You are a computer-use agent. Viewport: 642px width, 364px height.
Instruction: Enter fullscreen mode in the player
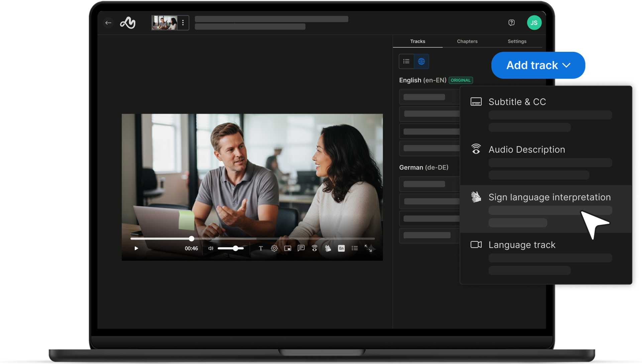click(x=368, y=248)
